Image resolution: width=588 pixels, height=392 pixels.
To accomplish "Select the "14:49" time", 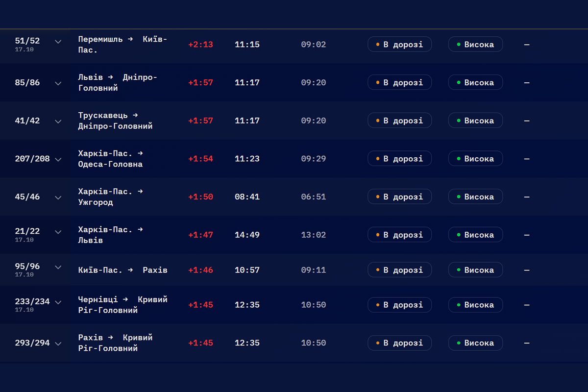I will 247,235.
